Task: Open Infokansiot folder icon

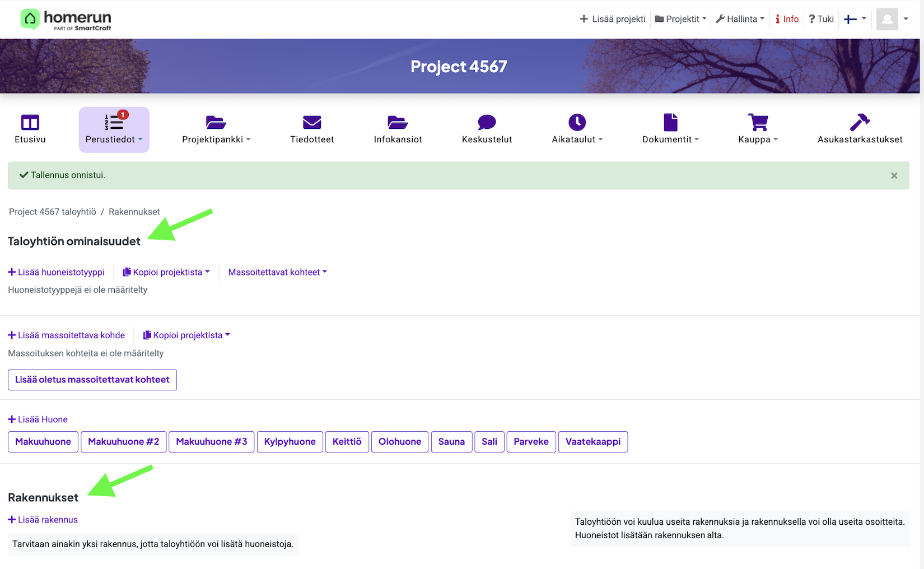Action: 398,123
